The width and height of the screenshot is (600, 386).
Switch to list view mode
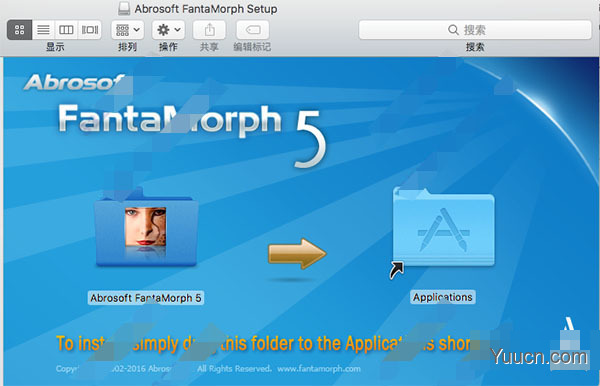coord(43,30)
